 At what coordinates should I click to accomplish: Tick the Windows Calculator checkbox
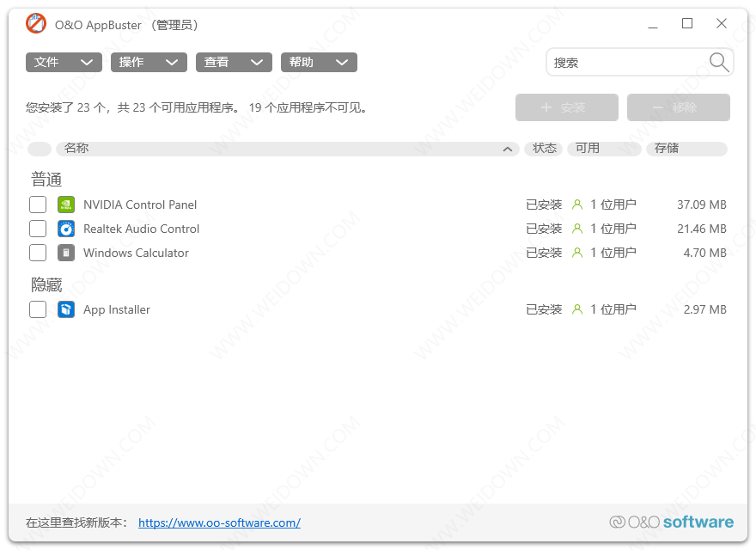(38, 253)
